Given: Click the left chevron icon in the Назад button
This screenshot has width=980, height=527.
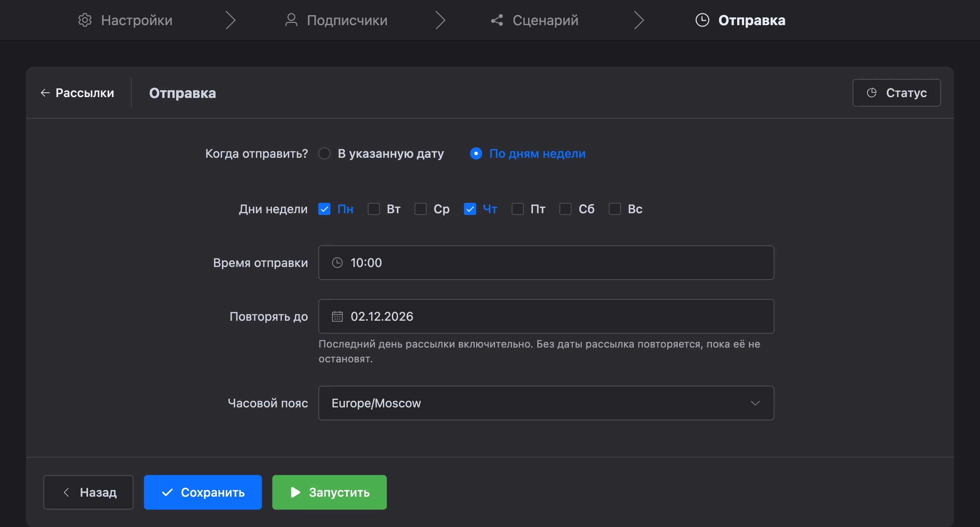Looking at the screenshot, I should point(66,492).
